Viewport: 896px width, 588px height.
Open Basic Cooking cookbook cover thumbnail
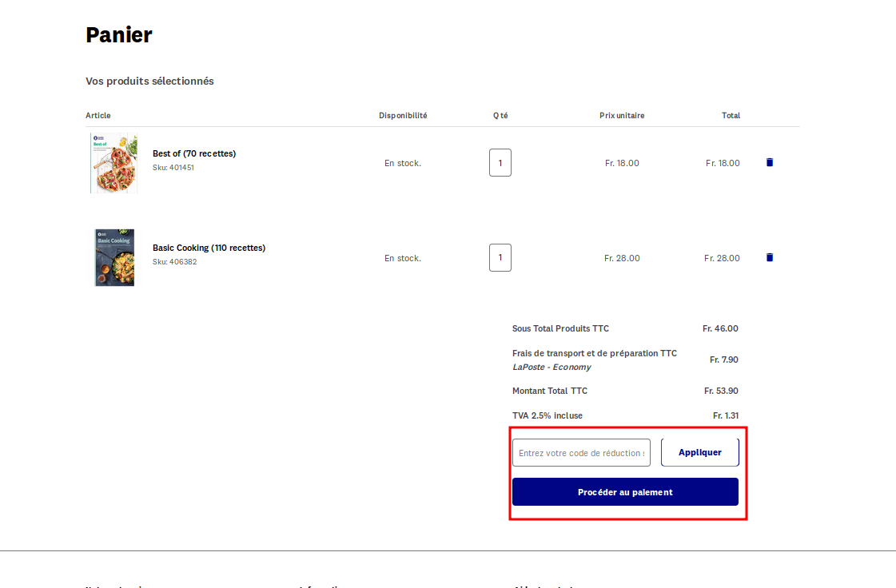pos(114,258)
